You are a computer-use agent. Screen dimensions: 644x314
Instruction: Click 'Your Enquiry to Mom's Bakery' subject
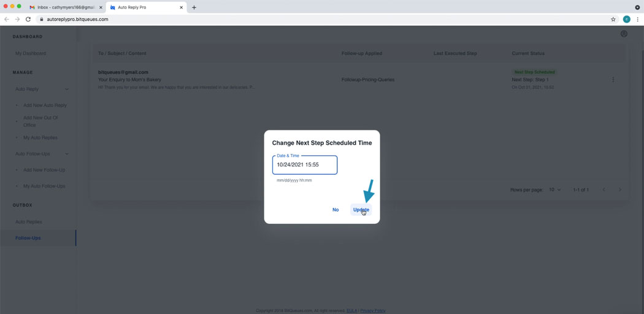(130, 80)
